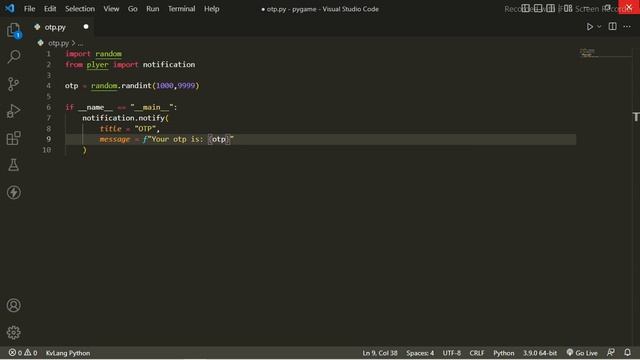This screenshot has width=640, height=360.
Task: Open the Source Control view
Action: click(x=13, y=84)
